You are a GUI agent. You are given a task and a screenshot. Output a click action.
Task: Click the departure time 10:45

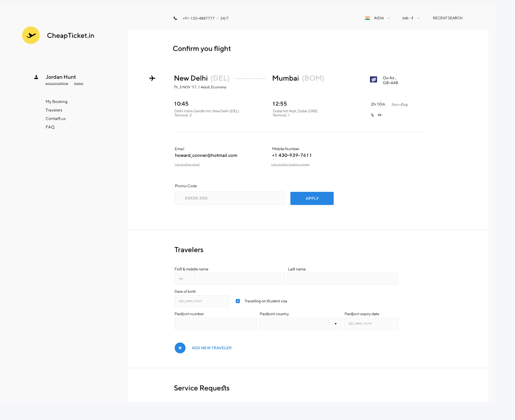181,104
